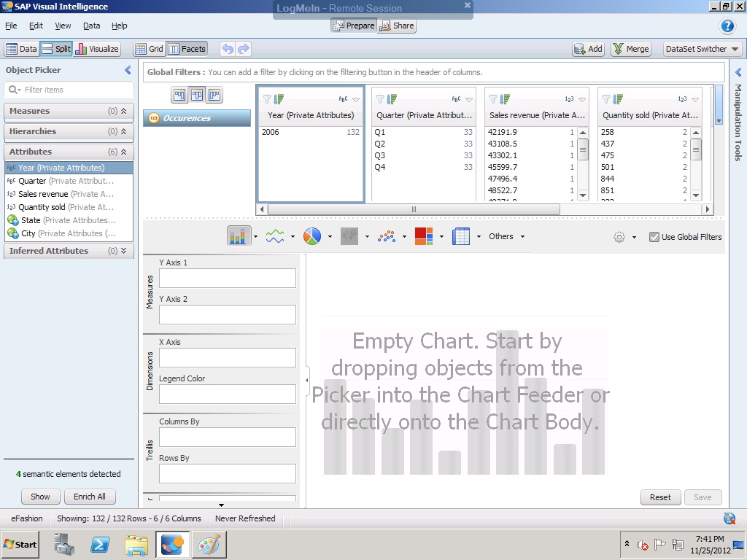
Task: Switch to the Share room
Action: pyautogui.click(x=396, y=26)
